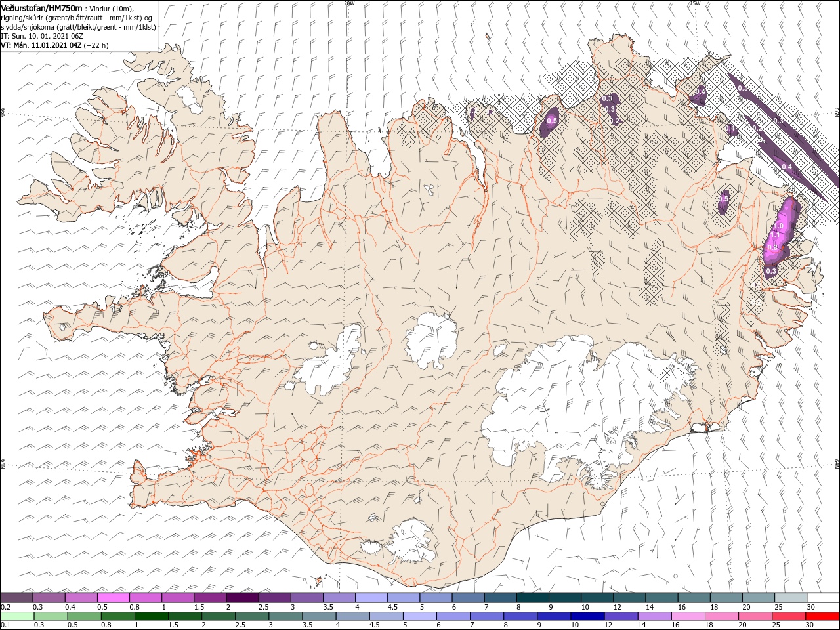Image resolution: width=840 pixels, height=630 pixels.
Task: Click the 'Veðurstofan/HM750m' title text
Action: [42, 7]
